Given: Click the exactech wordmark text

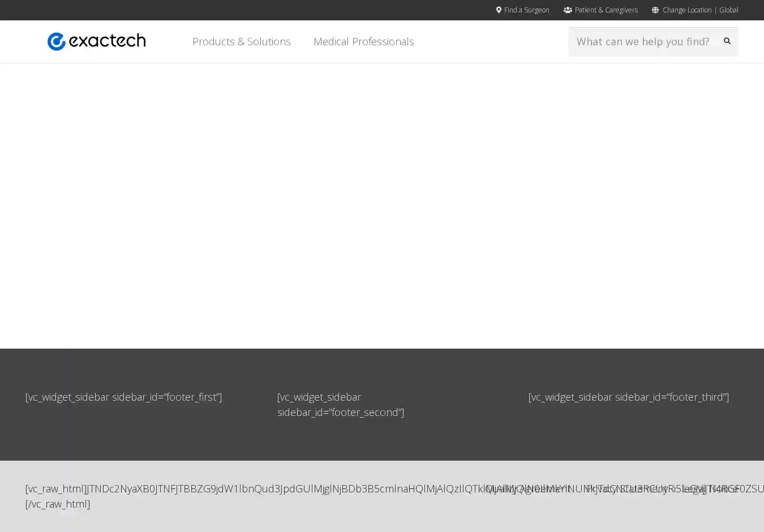Looking at the screenshot, I should pos(108,41).
